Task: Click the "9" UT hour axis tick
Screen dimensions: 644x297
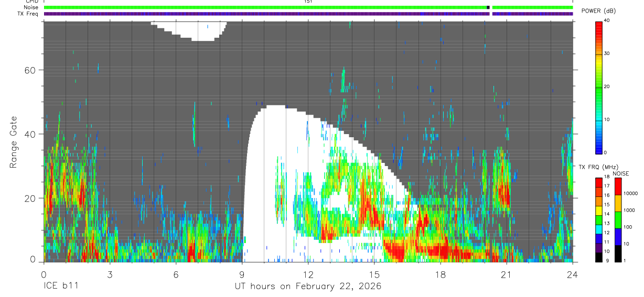Action: [242, 274]
